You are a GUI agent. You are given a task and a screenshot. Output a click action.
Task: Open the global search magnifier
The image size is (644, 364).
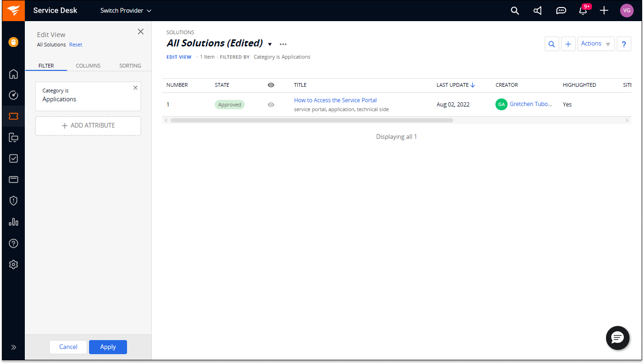click(515, 11)
